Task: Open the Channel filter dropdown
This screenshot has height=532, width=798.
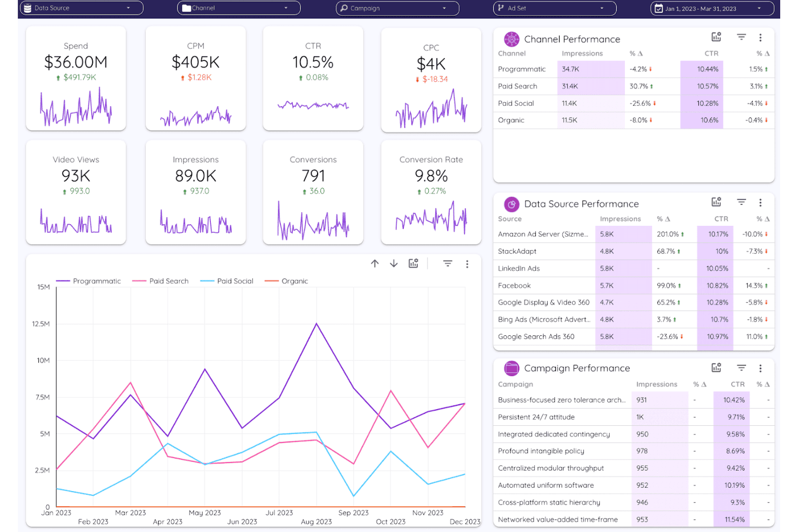Action: point(239,8)
